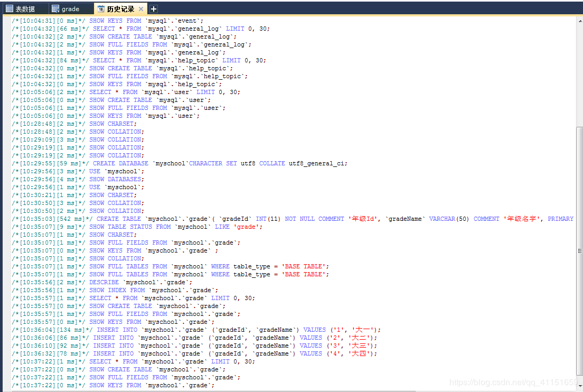This screenshot has width=583, height=392.
Task: Click 10:30:50 SHOW COLLATION line taking 3 ms
Action: point(78,203)
